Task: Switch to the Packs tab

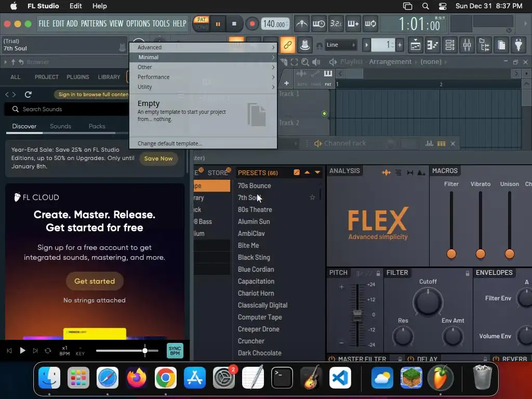Action: coord(97,126)
